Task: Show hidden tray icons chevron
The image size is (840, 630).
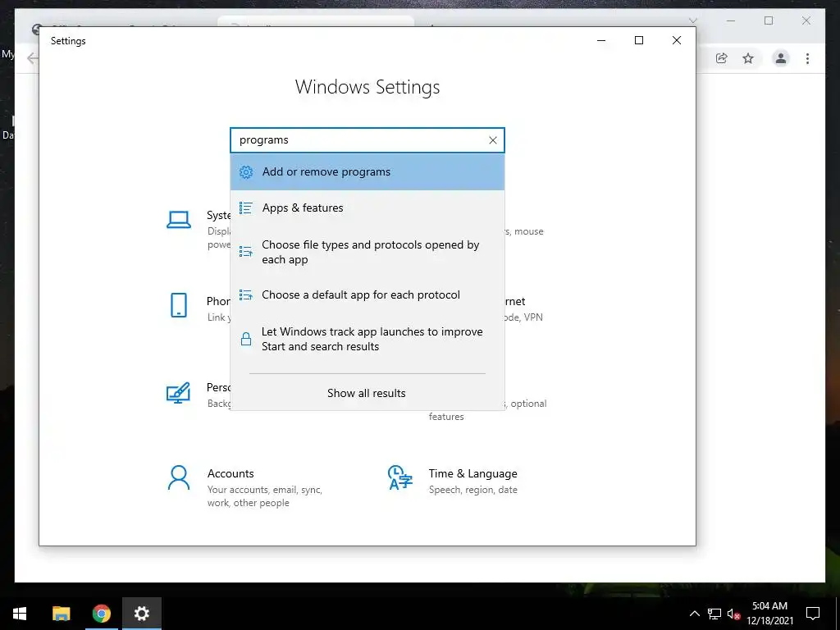Action: [694, 614]
